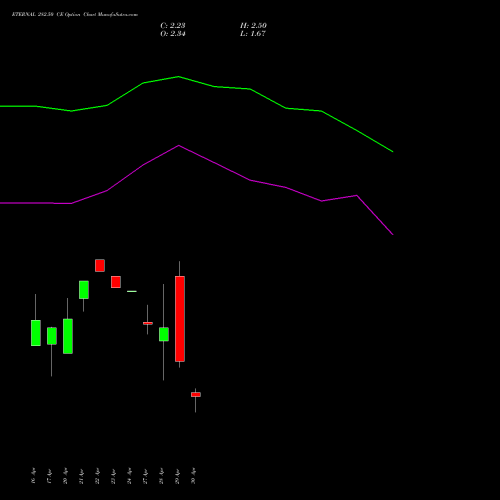Click the open value O: 2.34
500x500 pixels.
click(173, 33)
